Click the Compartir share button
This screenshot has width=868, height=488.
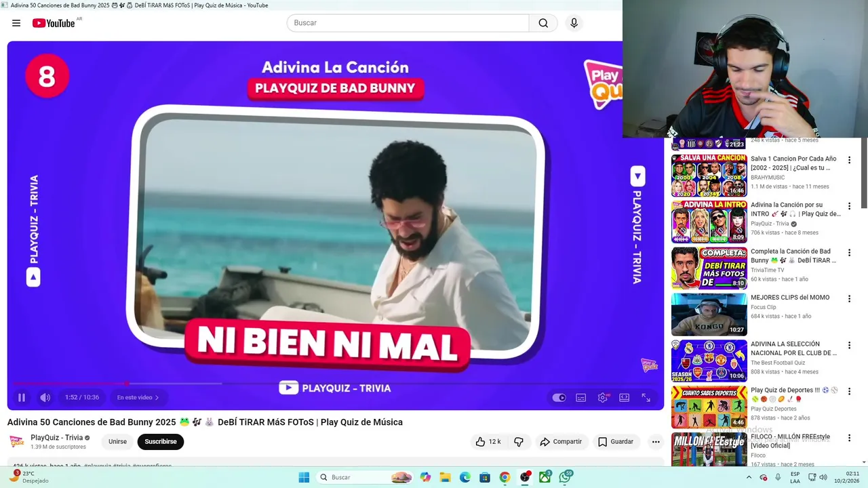point(561,442)
